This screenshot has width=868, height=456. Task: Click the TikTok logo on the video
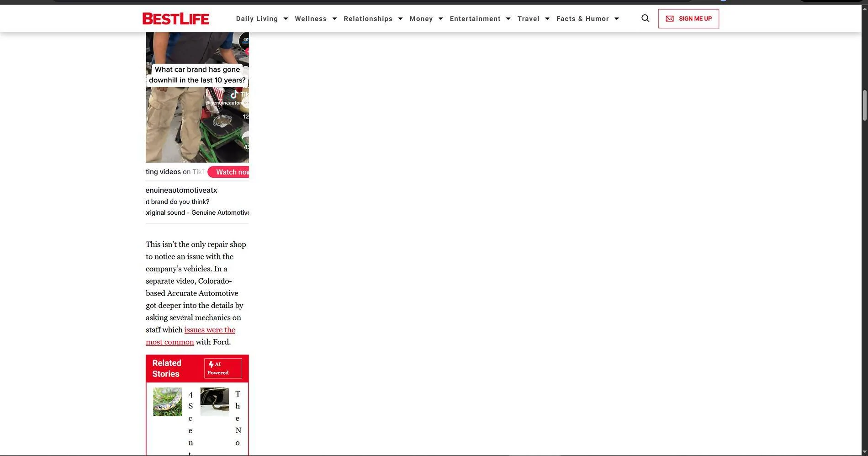click(x=234, y=94)
